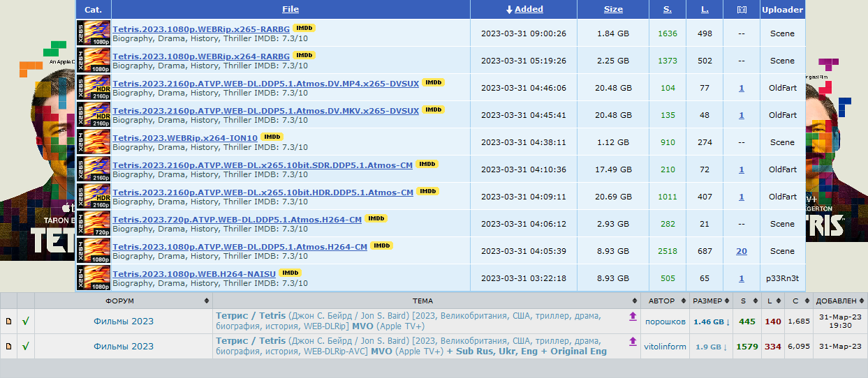Click the green checkmark in the vitolinform row
Screen dimensions: 868x378
click(26, 346)
